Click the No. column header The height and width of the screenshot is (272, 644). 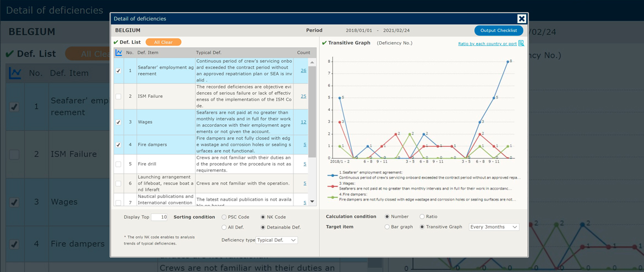(130, 53)
